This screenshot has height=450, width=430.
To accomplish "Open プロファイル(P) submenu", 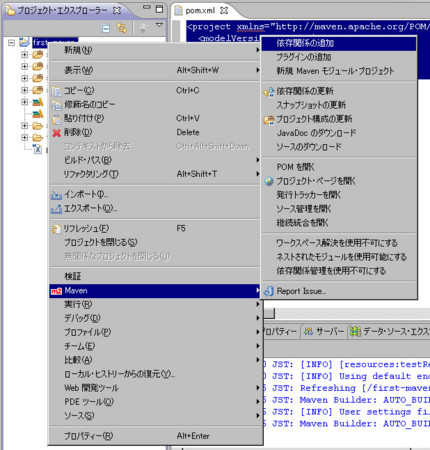I will (155, 332).
